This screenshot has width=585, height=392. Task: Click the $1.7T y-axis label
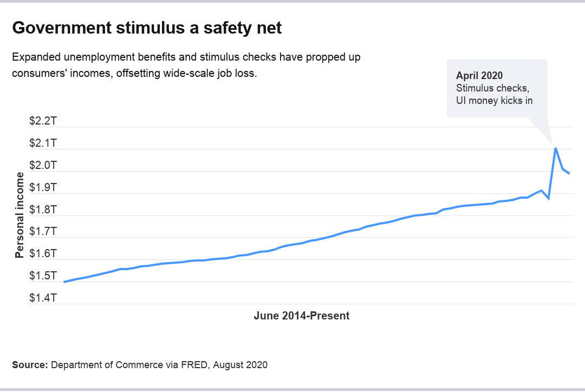click(43, 232)
